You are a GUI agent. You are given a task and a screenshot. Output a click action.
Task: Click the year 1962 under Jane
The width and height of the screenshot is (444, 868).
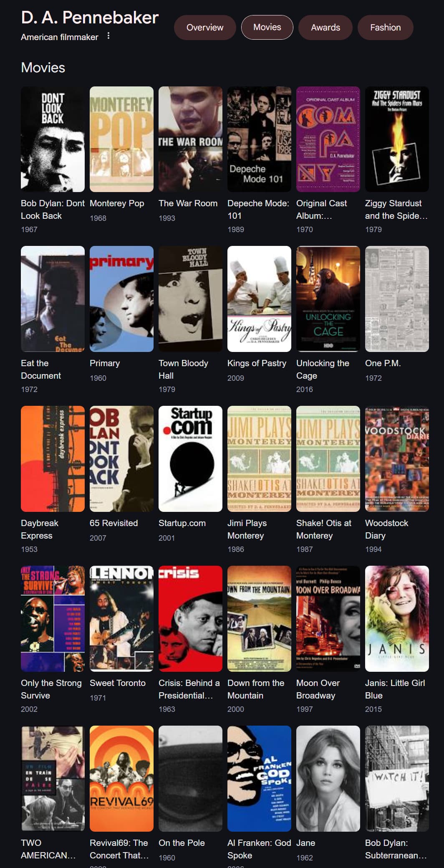point(305,858)
